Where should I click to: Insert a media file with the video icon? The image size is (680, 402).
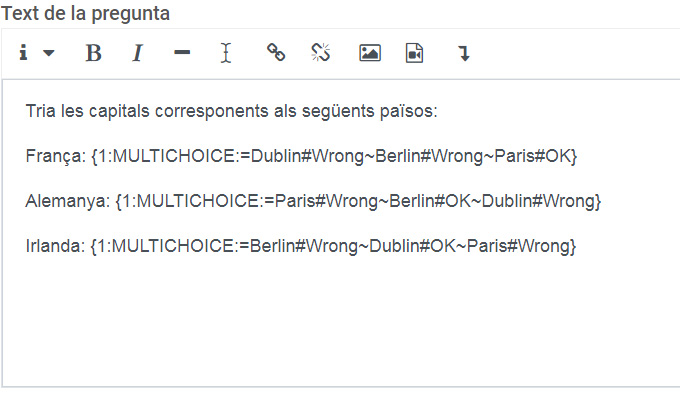(415, 54)
